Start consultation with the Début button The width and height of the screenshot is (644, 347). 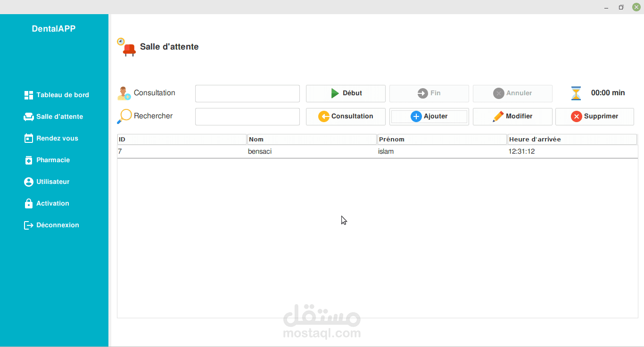coord(346,93)
